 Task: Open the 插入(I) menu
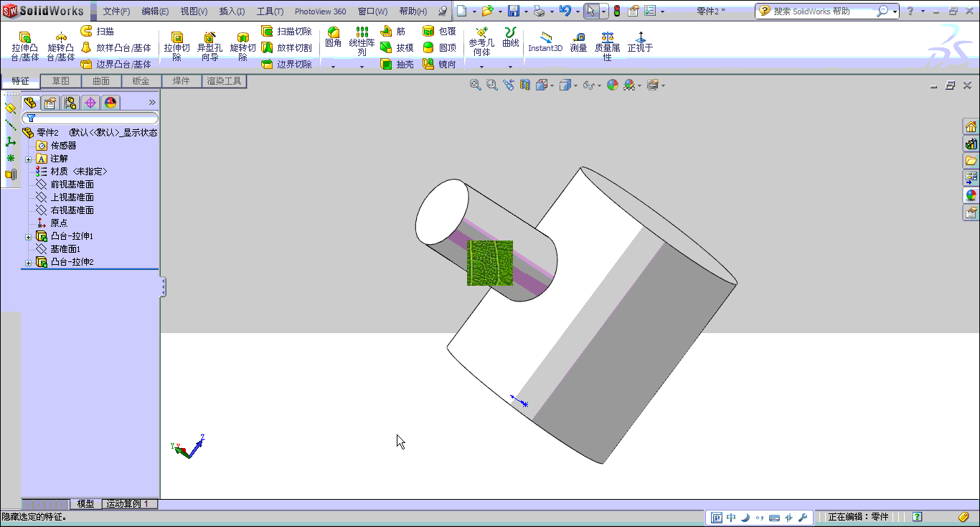click(x=232, y=11)
